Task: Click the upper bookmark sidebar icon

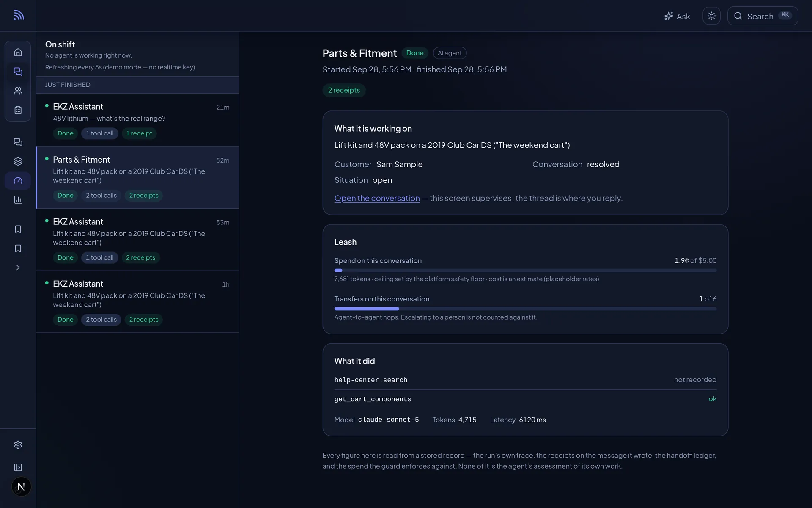Action: coord(18,229)
